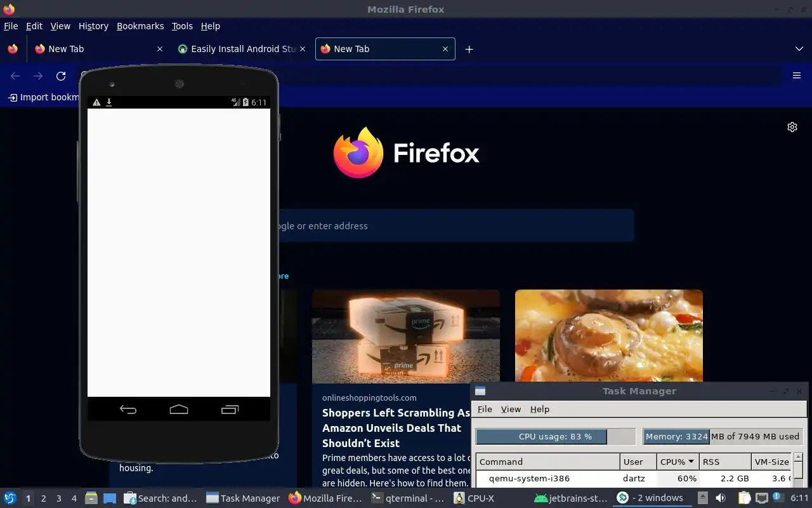Tap the Android emulator home button

[179, 410]
